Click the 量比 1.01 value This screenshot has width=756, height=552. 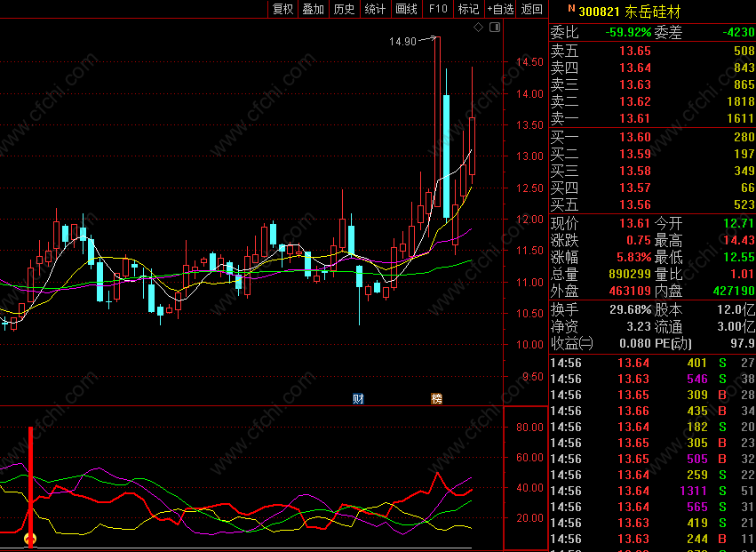[743, 274]
